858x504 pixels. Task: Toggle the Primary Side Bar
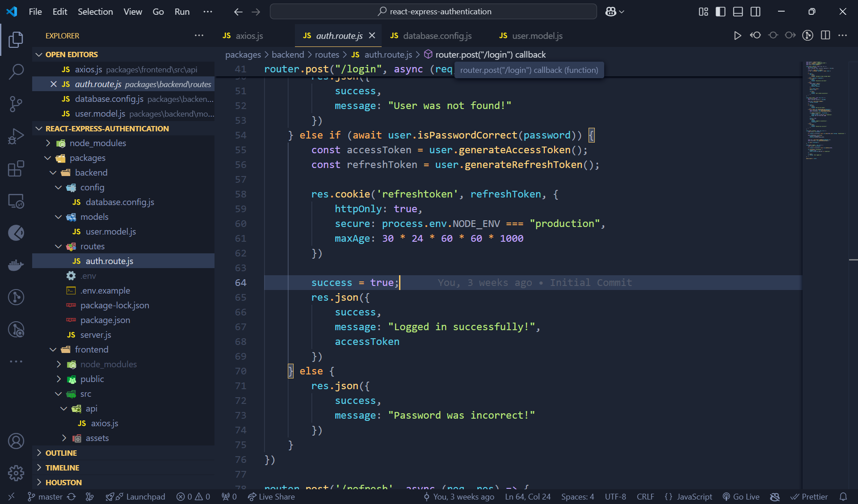720,12
